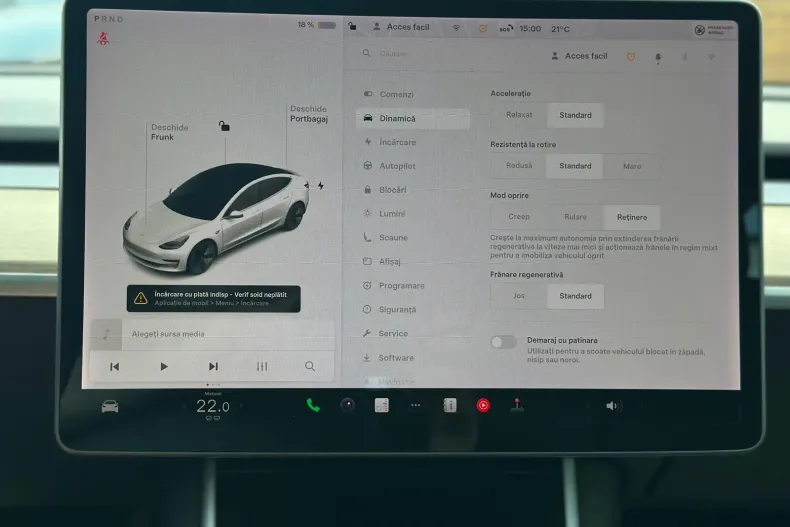
Task: Tap the passenger airbag indicator
Action: tap(713, 30)
